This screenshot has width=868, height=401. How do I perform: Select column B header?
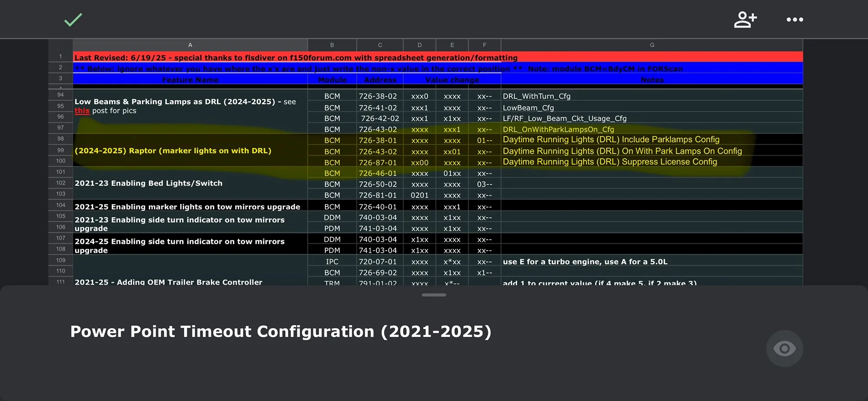click(332, 45)
